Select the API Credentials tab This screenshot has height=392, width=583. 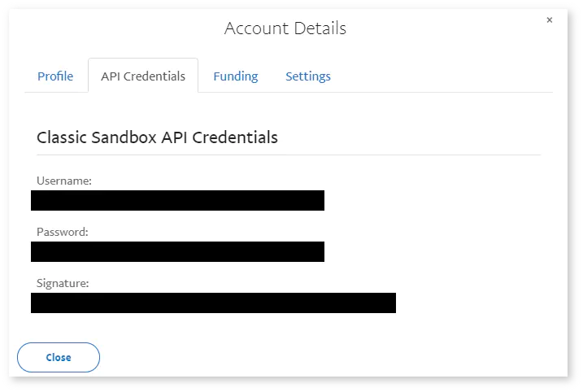[143, 76]
